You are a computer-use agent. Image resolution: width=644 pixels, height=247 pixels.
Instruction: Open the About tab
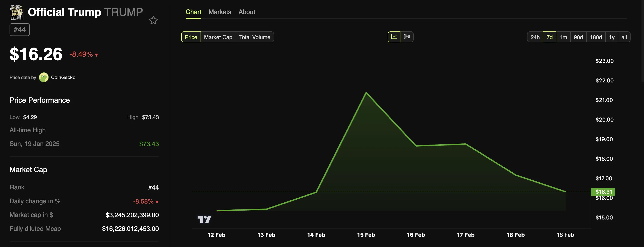pos(247,12)
